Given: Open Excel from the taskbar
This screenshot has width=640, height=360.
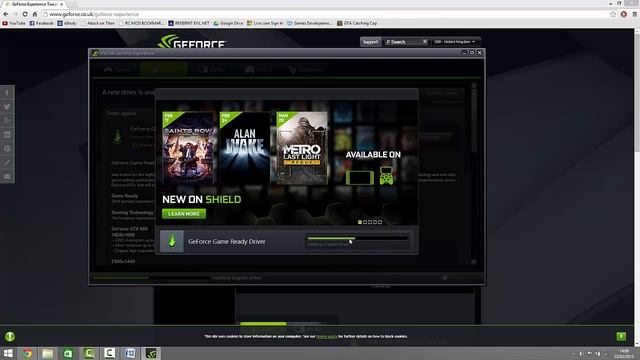Looking at the screenshot, I should coord(68,353).
